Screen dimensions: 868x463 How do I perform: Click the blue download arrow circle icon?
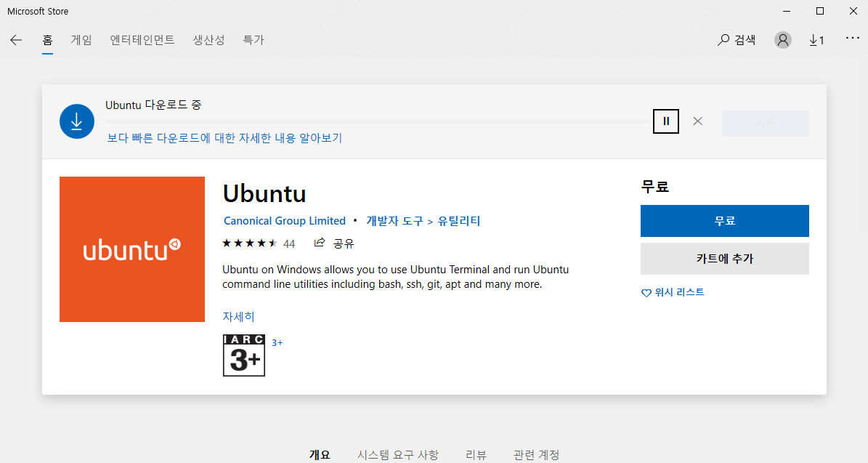[77, 121]
